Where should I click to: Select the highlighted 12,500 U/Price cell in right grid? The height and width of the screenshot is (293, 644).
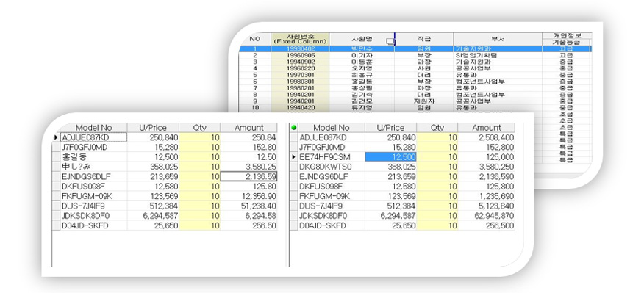pyautogui.click(x=390, y=157)
